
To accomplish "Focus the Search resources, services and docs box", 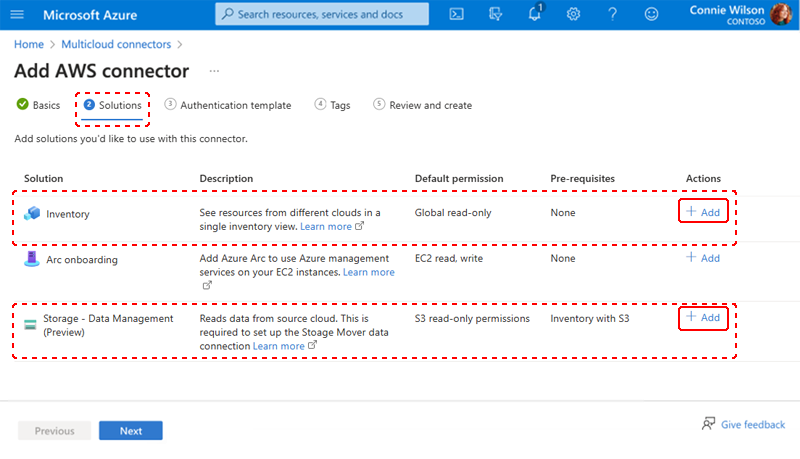I will click(x=322, y=14).
